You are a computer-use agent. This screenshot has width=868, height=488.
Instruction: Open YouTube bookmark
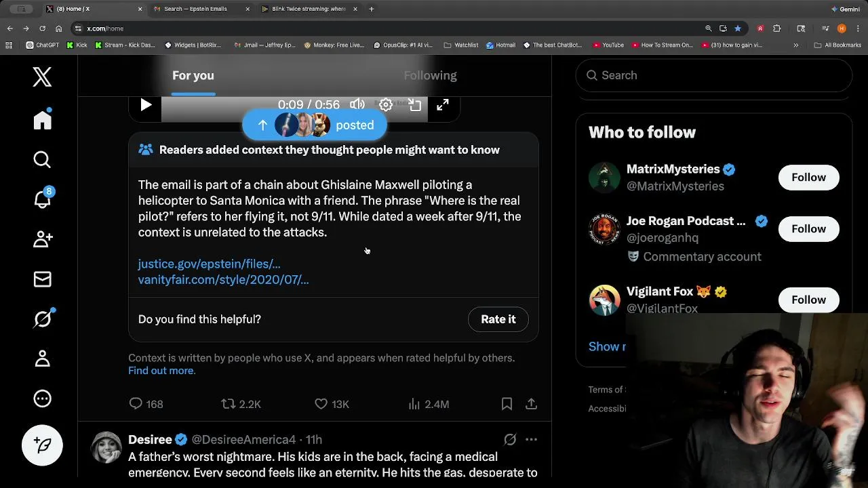(x=608, y=45)
